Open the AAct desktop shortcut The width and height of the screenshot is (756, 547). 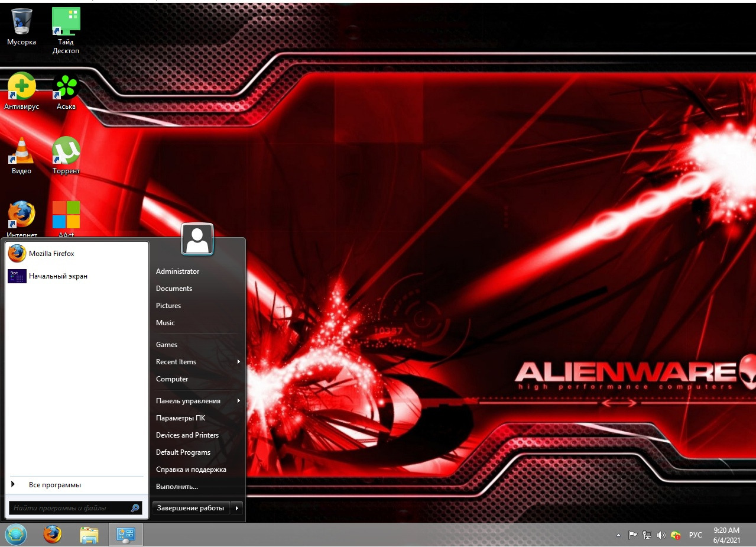[66, 219]
